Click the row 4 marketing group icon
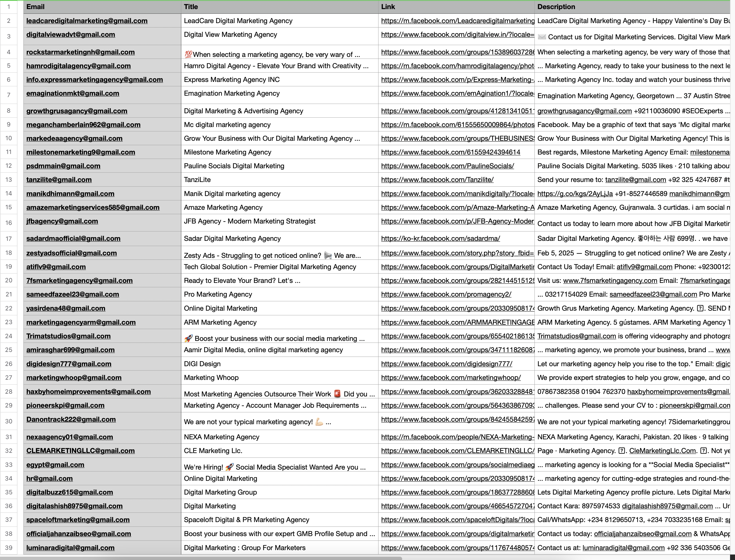The width and height of the screenshot is (735, 560). click(x=187, y=53)
